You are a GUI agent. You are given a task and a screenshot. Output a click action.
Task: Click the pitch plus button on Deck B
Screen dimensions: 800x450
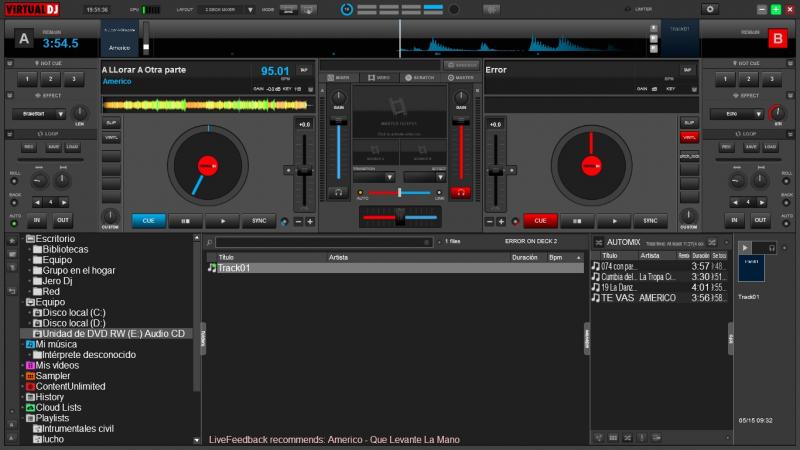pos(501,221)
